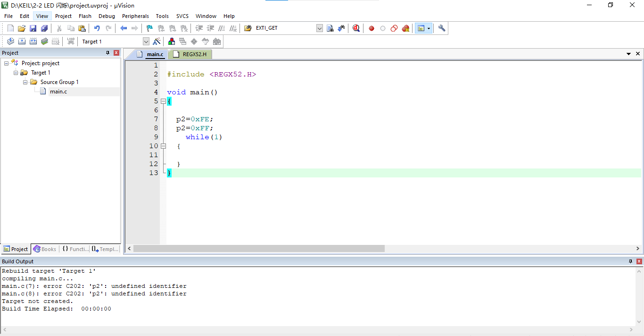Click the editor horizontal scrollbar thumb
The image size is (644, 336).
(259, 248)
